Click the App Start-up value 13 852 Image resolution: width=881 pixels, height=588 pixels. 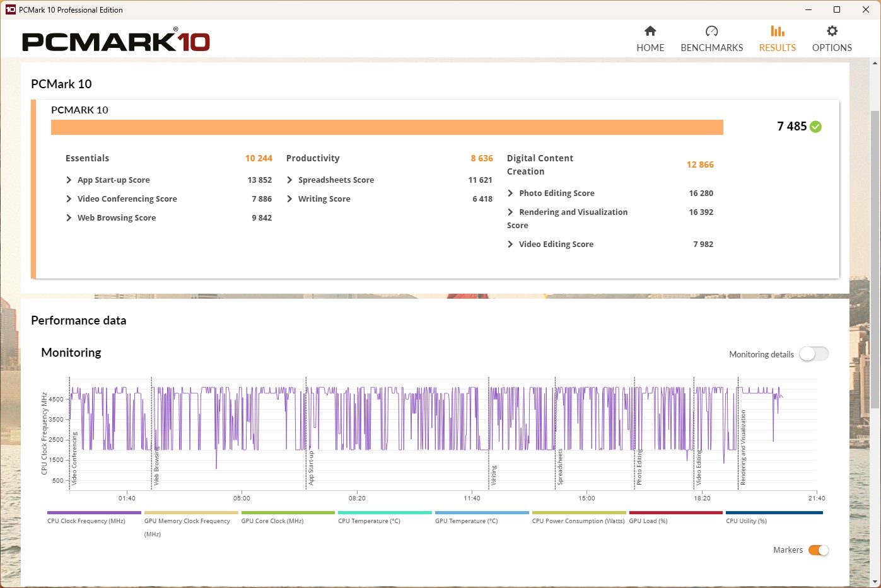tap(260, 180)
